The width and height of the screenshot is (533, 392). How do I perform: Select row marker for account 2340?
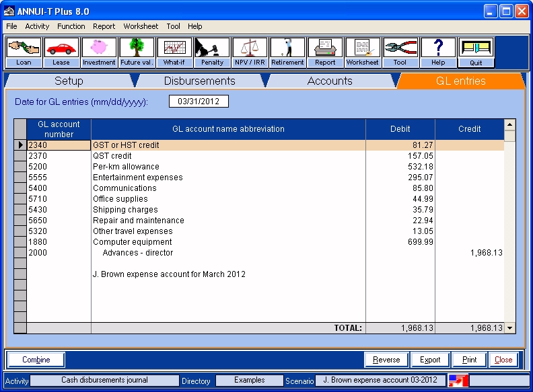(x=20, y=145)
